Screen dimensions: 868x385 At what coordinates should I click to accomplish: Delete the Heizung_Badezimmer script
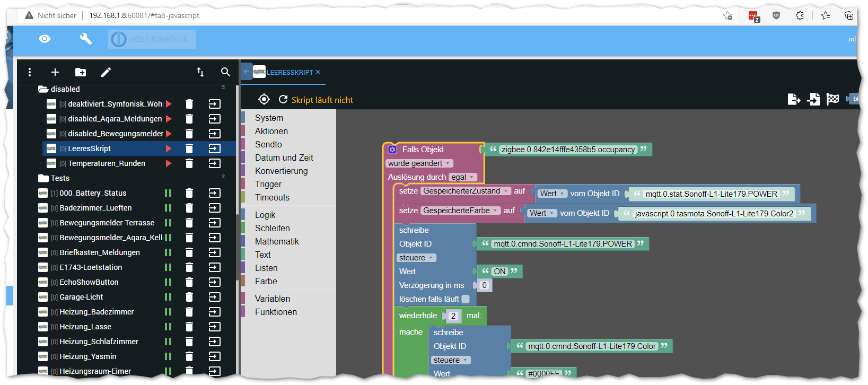click(x=189, y=312)
